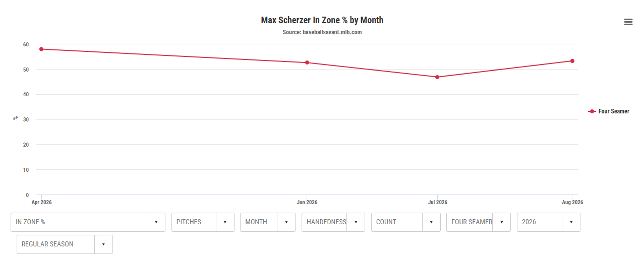The width and height of the screenshot is (644, 257).
Task: Expand the COUNT dropdown arrow
Action: (x=431, y=222)
